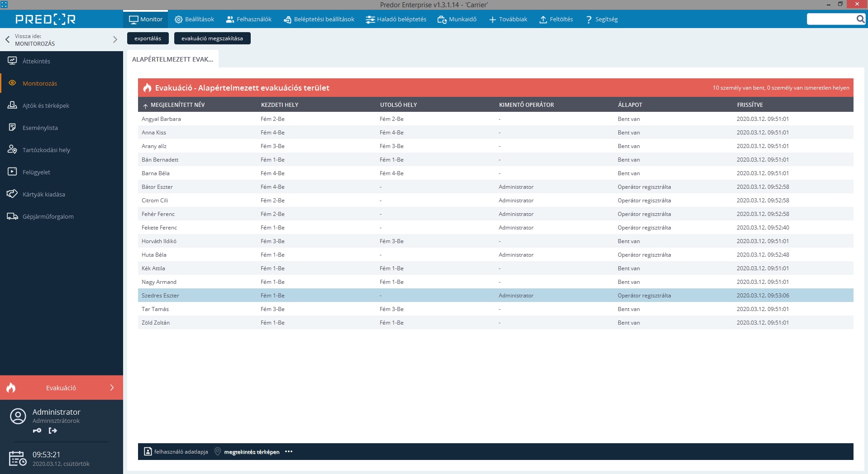
Task: Go back using the left arrow chevron
Action: pyautogui.click(x=7, y=39)
